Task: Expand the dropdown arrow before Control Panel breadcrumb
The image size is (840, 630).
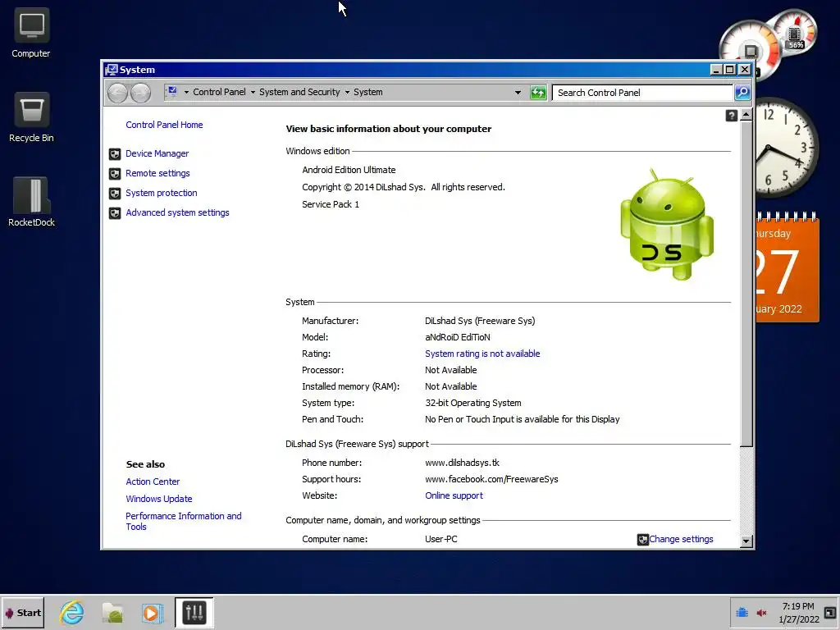Action: (x=186, y=92)
